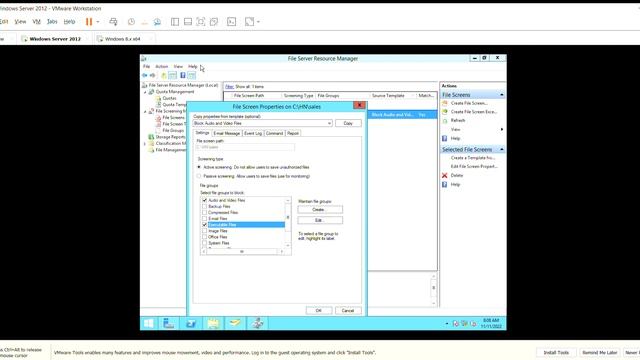Open File Explorer from the guest taskbar
This screenshot has width=640, height=360.
click(213, 323)
